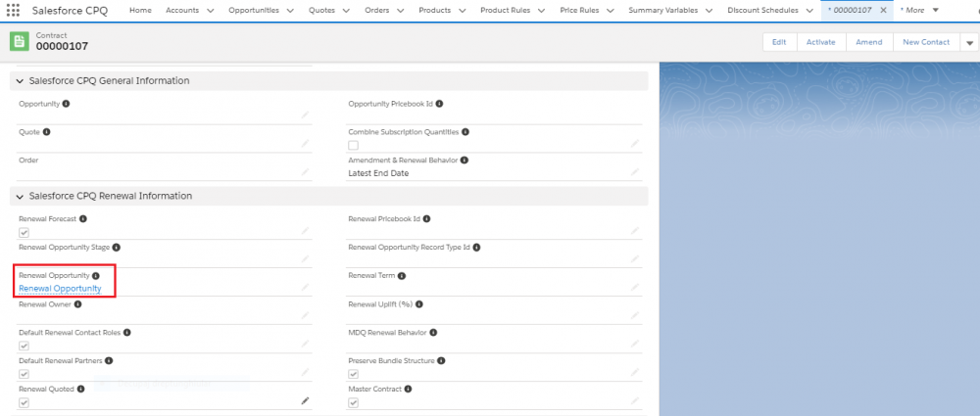
Task: Show help icon for Renewal Opportunity Record Type Id
Action: click(476, 248)
